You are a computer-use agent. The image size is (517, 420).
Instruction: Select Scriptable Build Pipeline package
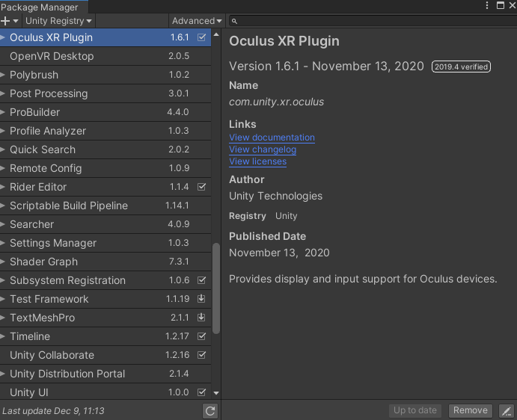tap(105, 206)
